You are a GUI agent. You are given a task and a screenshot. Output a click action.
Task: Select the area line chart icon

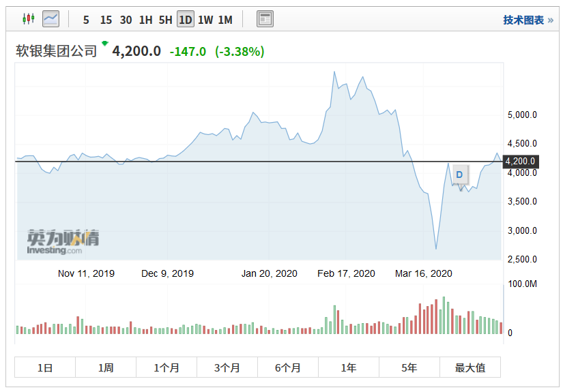tap(50, 19)
